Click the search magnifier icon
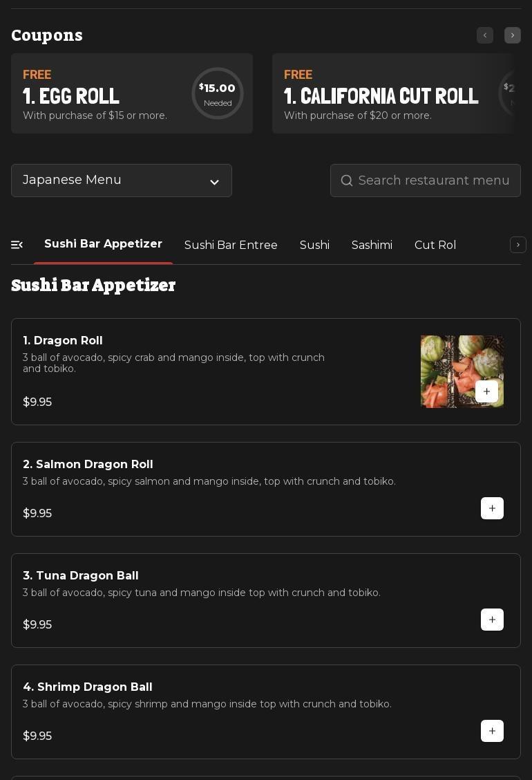The image size is (532, 780). [347, 180]
